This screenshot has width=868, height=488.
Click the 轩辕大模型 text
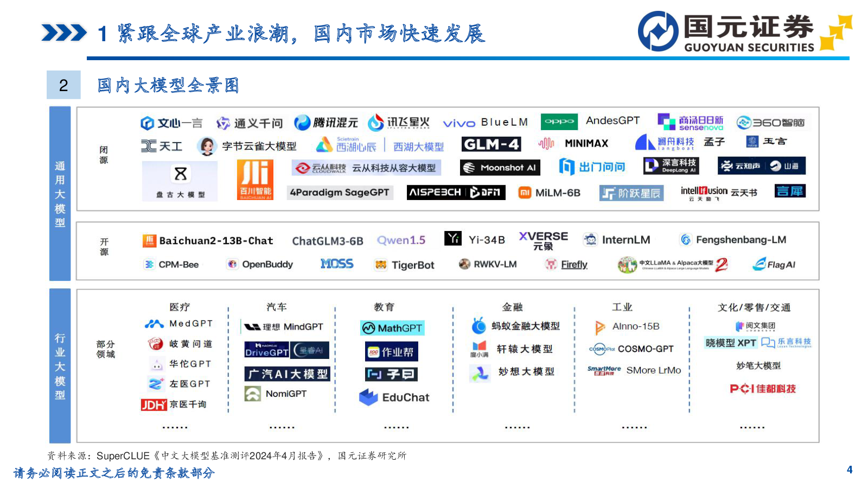(525, 349)
